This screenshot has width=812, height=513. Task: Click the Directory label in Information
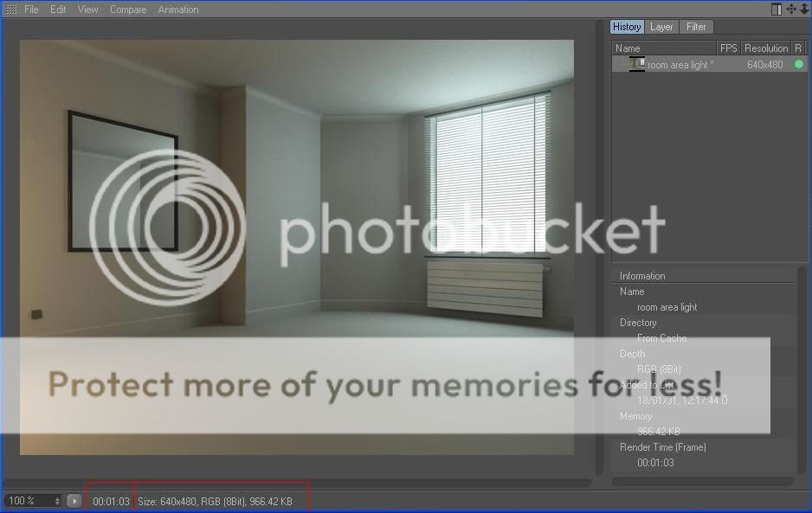coord(638,323)
